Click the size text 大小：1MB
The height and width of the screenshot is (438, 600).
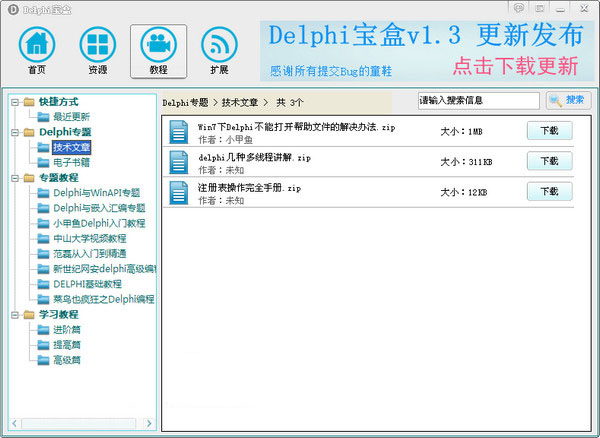461,132
